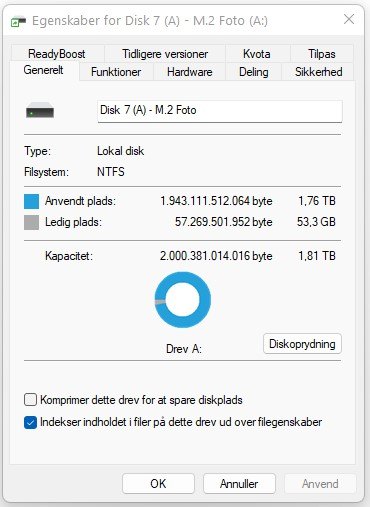
Task: Open the Deling tab
Action: tap(254, 72)
